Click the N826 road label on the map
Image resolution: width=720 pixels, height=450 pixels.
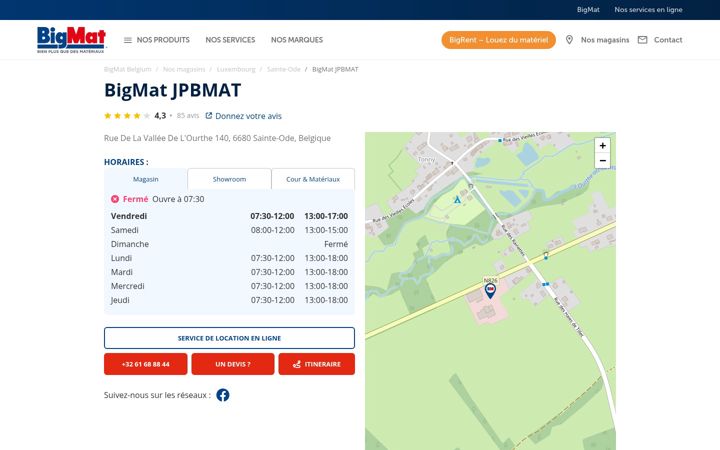tap(490, 280)
